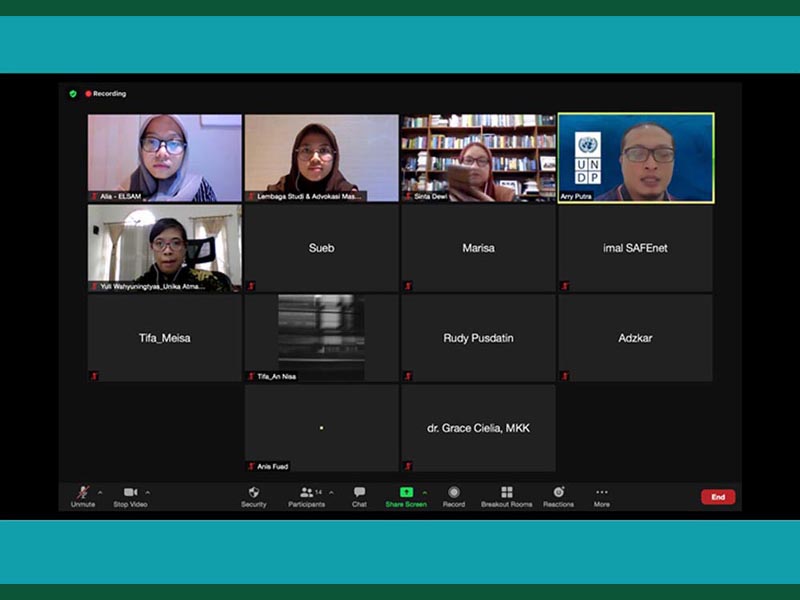Stop Video using the camera icon
Screen dimensions: 800x600
tap(130, 496)
